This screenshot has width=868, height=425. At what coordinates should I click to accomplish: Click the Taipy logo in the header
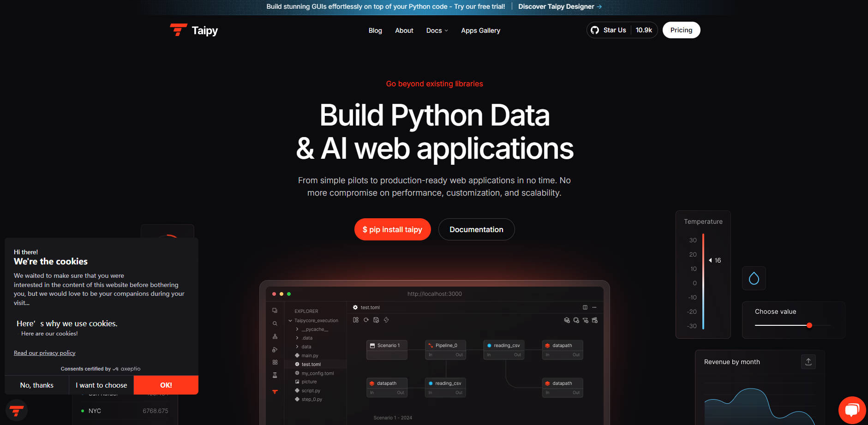point(194,30)
